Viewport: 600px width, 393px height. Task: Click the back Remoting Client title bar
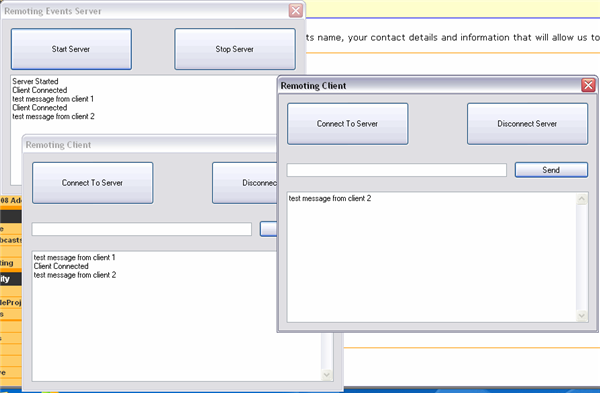coord(149,145)
